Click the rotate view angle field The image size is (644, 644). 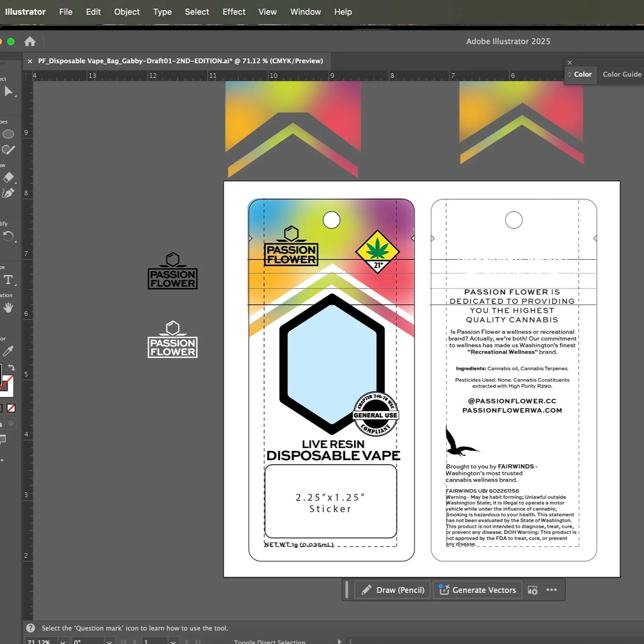87,641
